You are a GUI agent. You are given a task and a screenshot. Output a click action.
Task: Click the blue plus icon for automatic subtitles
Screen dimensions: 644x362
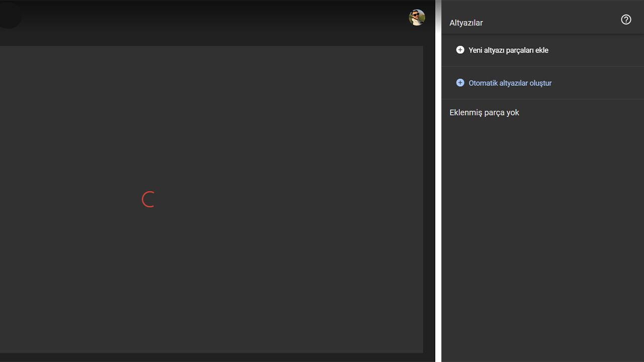pyautogui.click(x=460, y=83)
